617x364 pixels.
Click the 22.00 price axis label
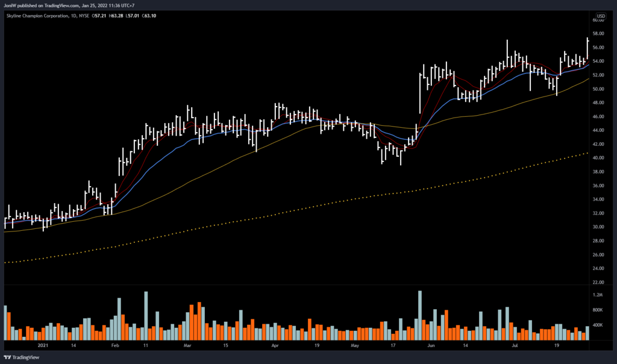click(598, 282)
